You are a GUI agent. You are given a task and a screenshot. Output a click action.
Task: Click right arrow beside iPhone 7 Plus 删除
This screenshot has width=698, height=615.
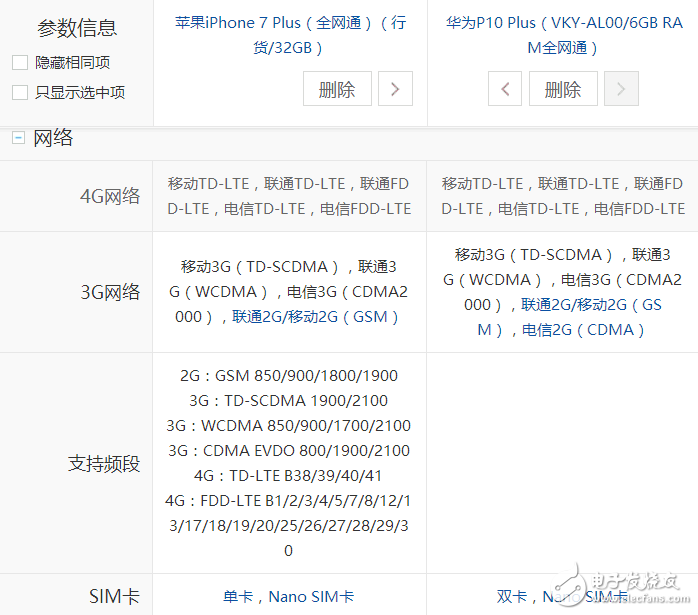tap(395, 89)
